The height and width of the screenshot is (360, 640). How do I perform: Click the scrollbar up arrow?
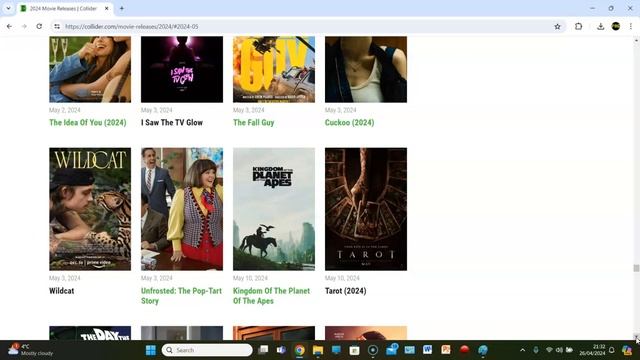[636, 40]
